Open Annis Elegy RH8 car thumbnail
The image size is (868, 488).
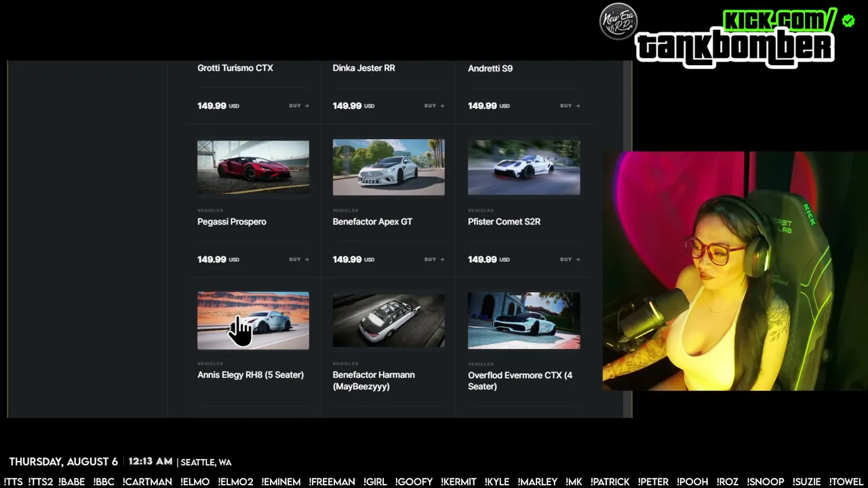pyautogui.click(x=253, y=321)
